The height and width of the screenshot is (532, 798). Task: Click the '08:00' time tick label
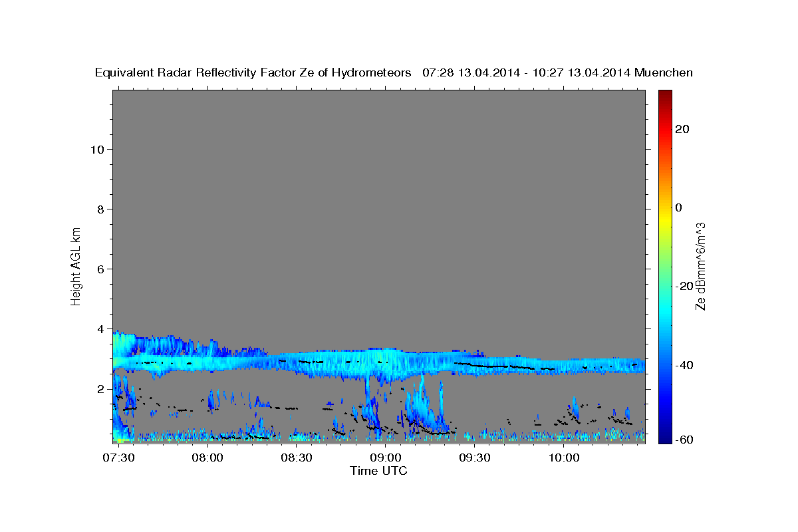pos(208,458)
